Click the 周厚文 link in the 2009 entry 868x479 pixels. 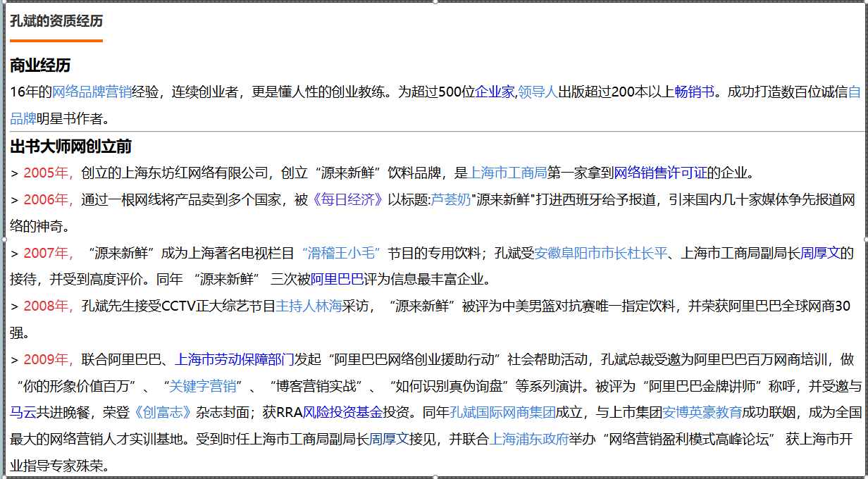[x=389, y=440]
